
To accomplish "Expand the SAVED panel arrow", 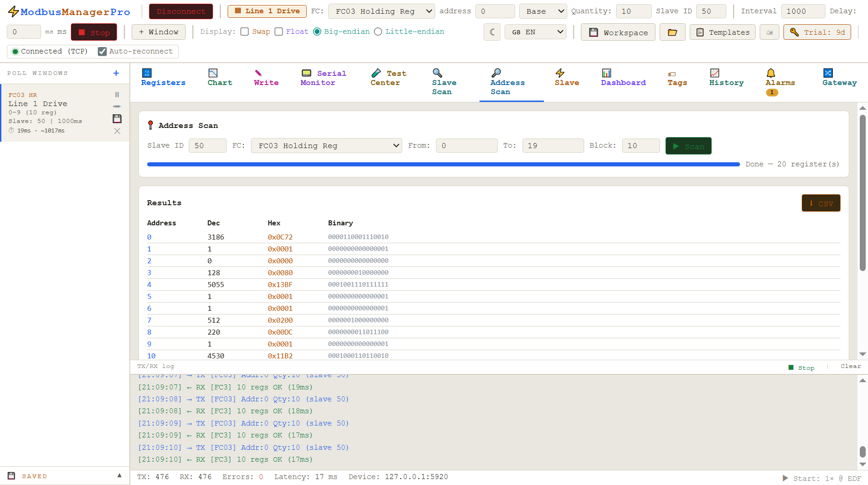I will click(x=119, y=475).
